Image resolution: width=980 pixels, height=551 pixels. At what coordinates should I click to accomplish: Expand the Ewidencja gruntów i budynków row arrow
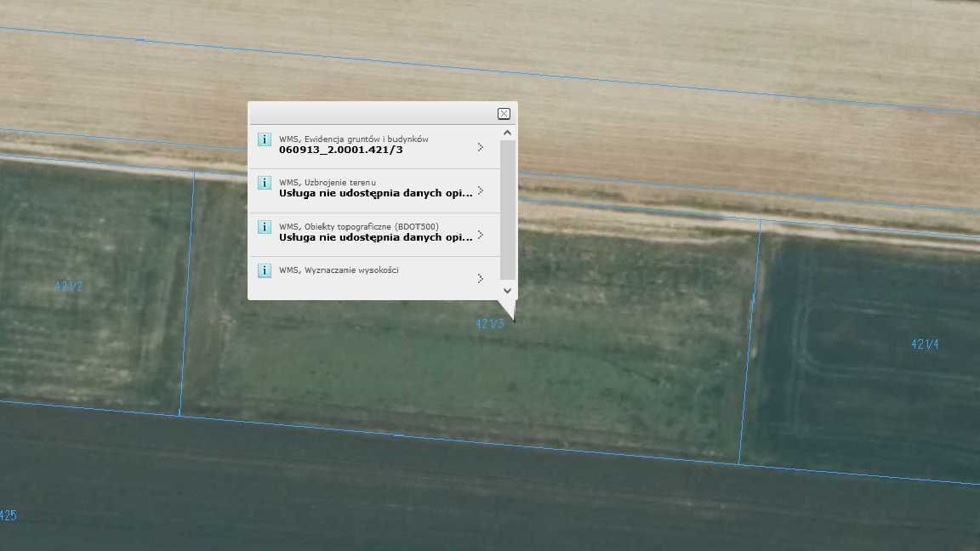(x=480, y=147)
